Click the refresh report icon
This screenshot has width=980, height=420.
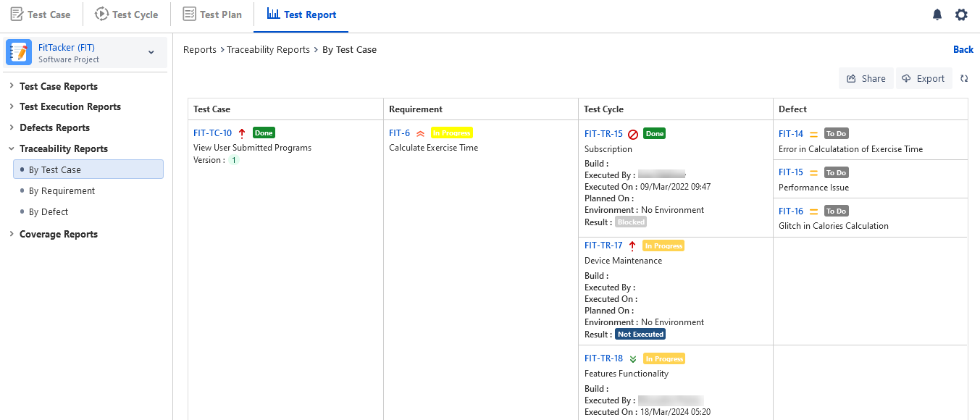tap(964, 78)
